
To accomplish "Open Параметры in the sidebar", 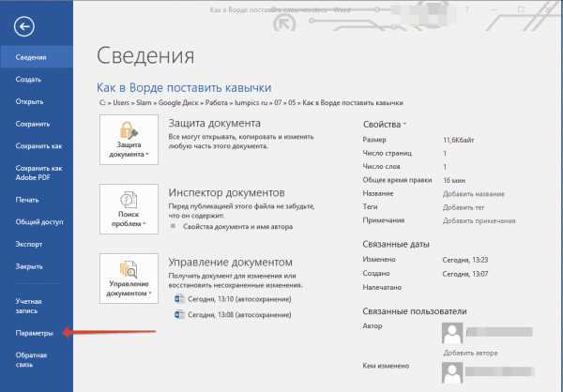I will point(37,333).
